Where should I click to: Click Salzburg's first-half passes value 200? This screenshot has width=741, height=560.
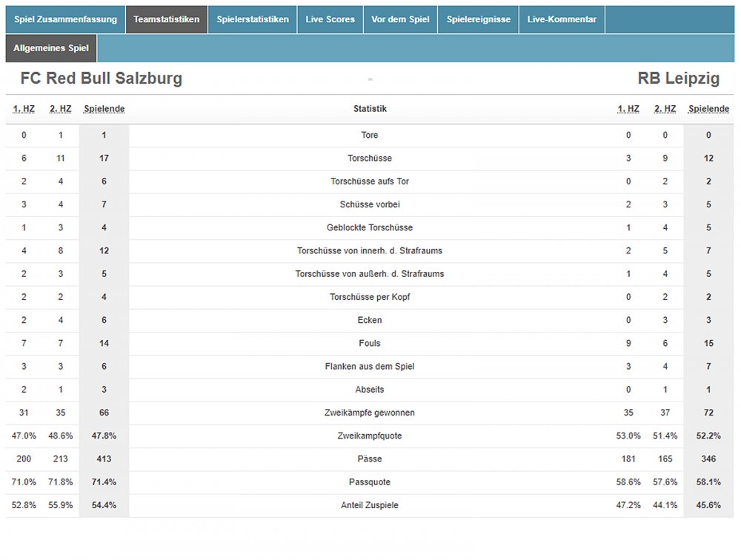(x=24, y=459)
